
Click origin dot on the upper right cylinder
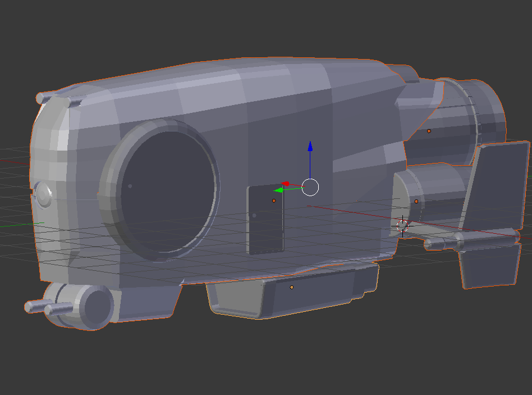[x=429, y=131]
